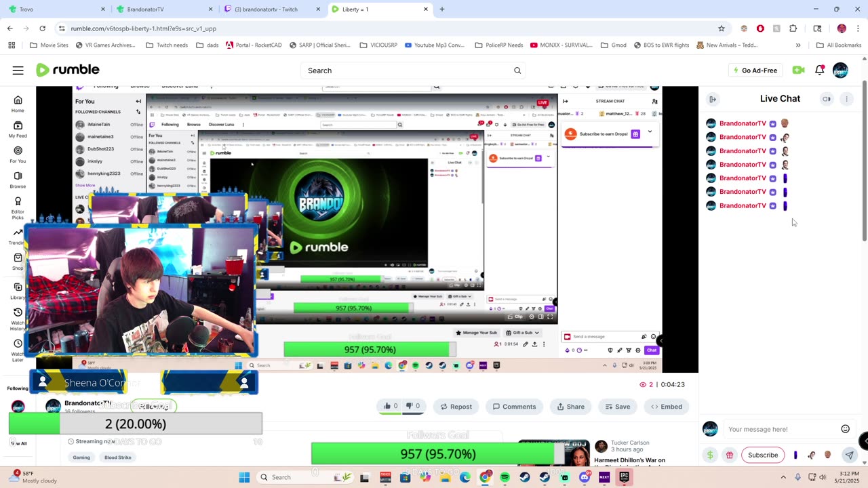Viewport: 868px width, 488px height.
Task: Click the gift icon in chat footer
Action: click(730, 455)
